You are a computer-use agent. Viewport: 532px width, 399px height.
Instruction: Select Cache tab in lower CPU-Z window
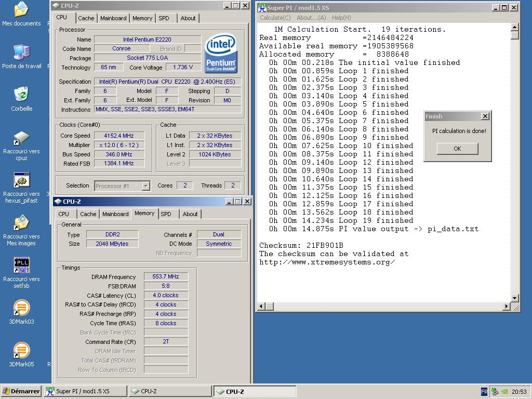pos(88,214)
